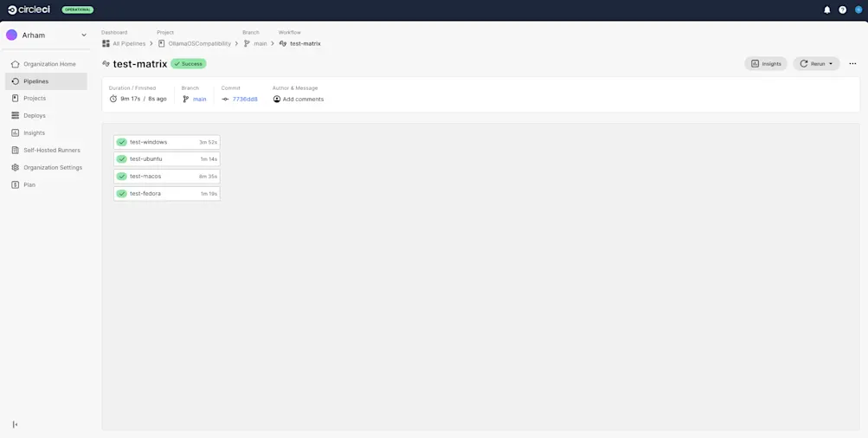The height and width of the screenshot is (438, 868).
Task: Click the duration clock icon
Action: click(x=113, y=100)
